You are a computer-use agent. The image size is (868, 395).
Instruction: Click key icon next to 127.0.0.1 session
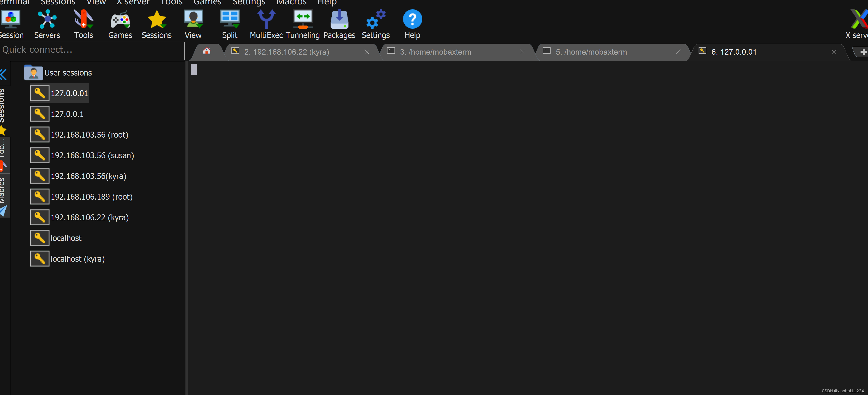click(40, 114)
